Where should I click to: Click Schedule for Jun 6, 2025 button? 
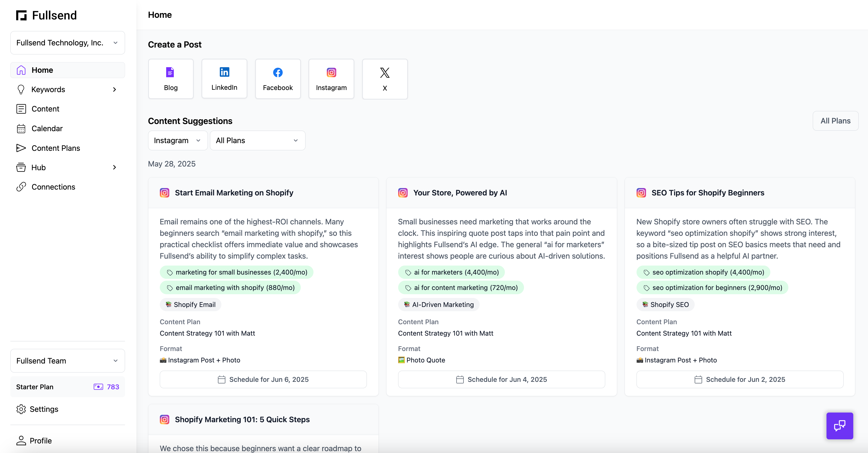pyautogui.click(x=263, y=379)
